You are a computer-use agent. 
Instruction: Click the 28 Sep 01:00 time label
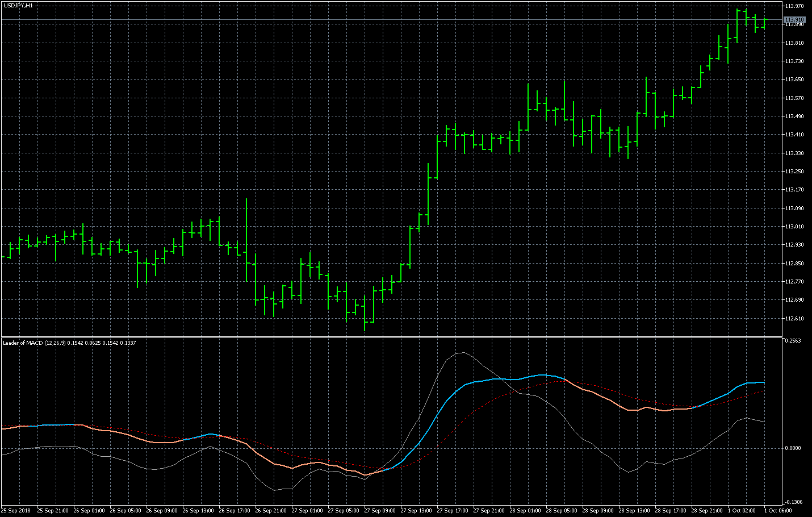(x=525, y=511)
